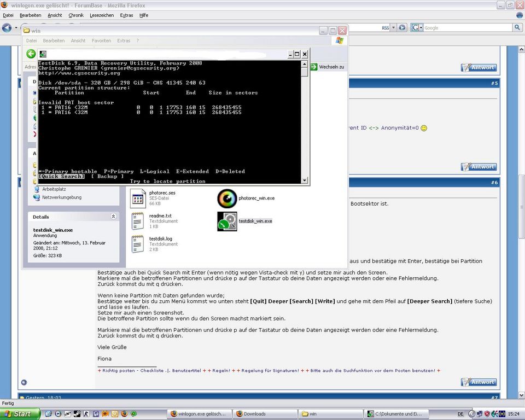
Task: Open post number #5 link
Action: pyautogui.click(x=494, y=83)
